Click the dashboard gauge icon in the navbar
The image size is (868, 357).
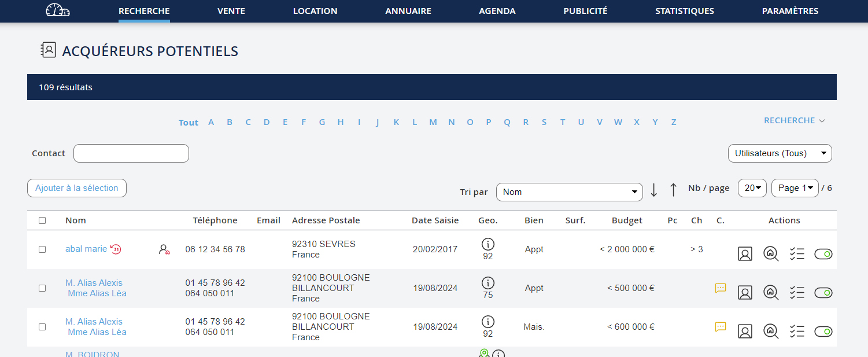click(57, 10)
